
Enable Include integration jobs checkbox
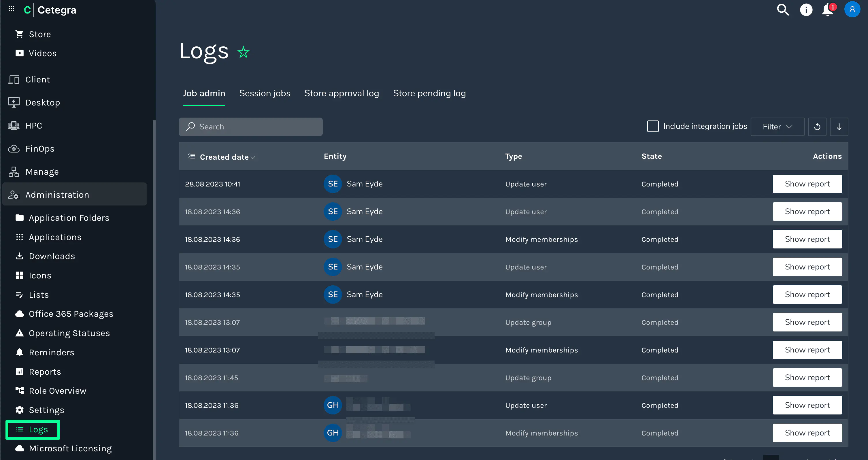tap(653, 126)
